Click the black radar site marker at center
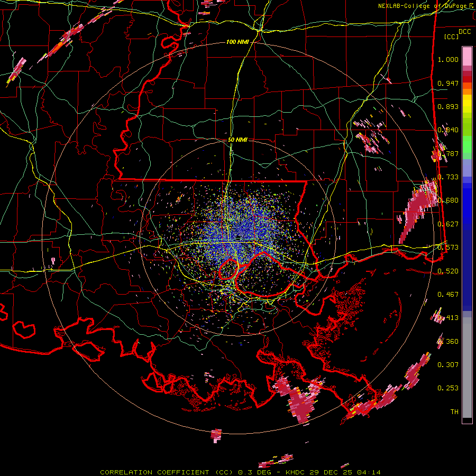Screen dimensions: 476x476 click(x=239, y=237)
